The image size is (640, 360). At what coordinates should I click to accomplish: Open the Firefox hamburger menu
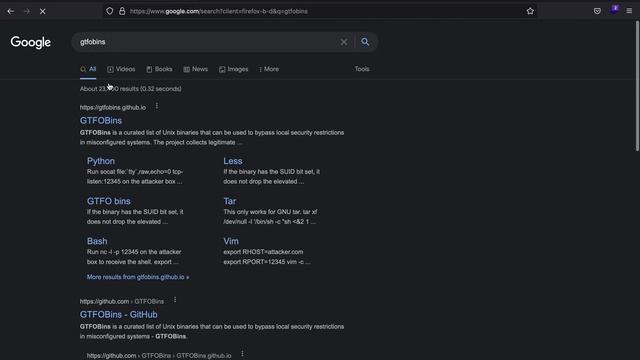click(x=629, y=11)
